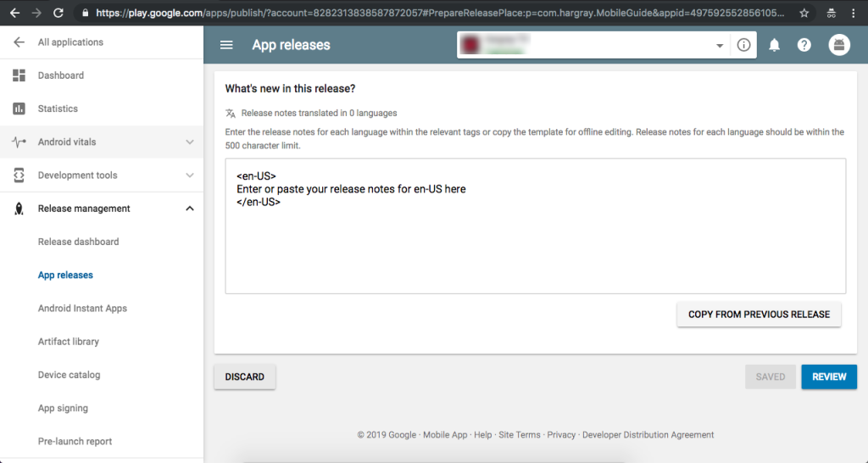Open the Dashboard section
868x463 pixels.
point(60,75)
